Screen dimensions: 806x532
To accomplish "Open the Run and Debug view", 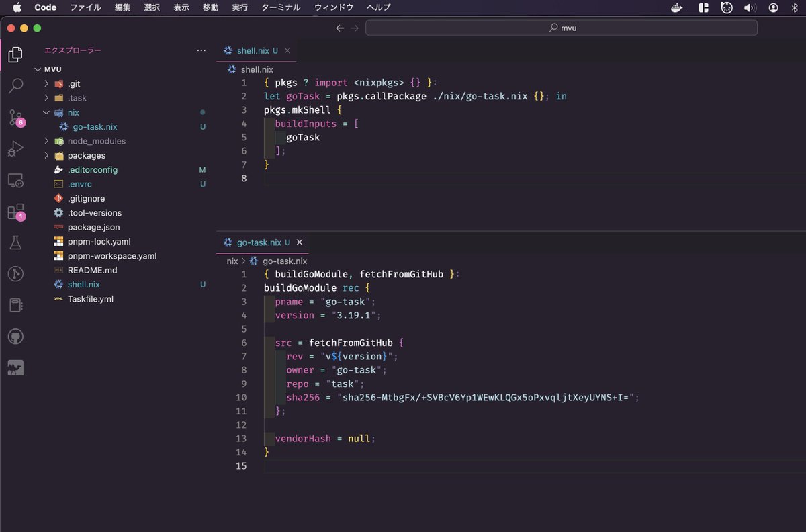I will coord(15,148).
